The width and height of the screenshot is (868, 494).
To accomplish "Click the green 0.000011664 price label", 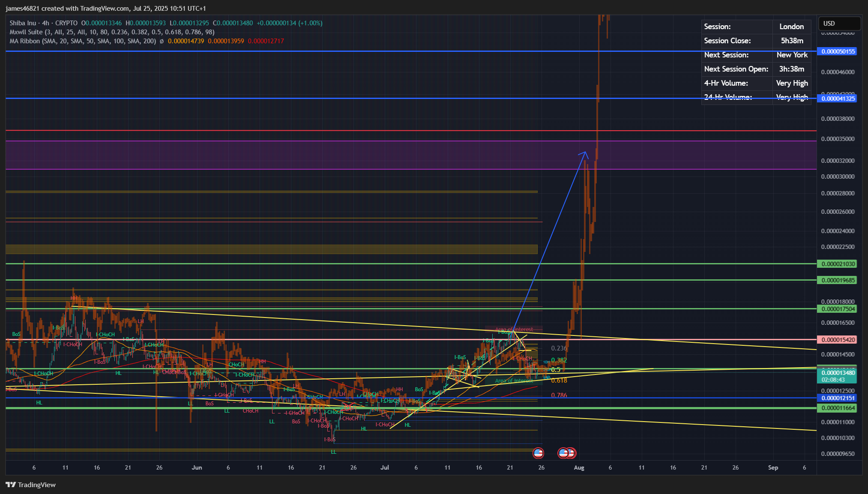I will pos(837,408).
